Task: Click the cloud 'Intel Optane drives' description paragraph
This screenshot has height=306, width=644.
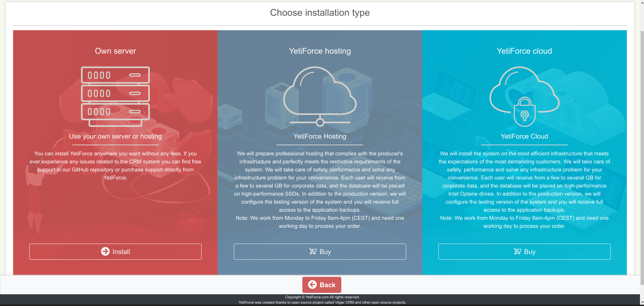Action: (x=524, y=190)
